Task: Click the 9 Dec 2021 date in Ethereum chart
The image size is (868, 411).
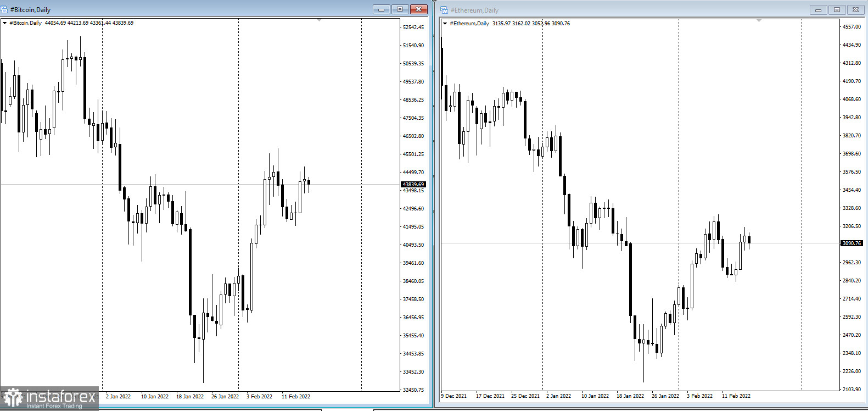Action: pos(454,396)
